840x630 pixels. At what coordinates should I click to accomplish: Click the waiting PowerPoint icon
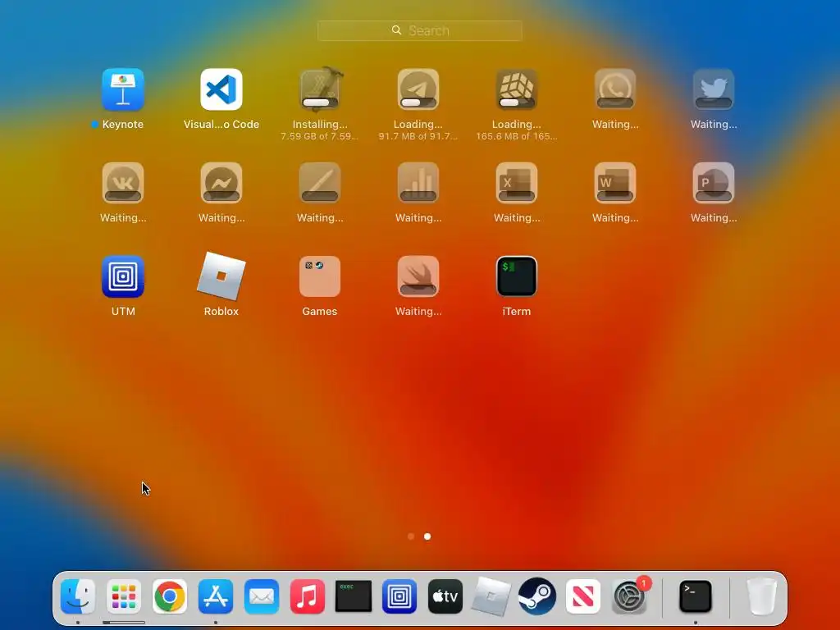[x=714, y=183]
